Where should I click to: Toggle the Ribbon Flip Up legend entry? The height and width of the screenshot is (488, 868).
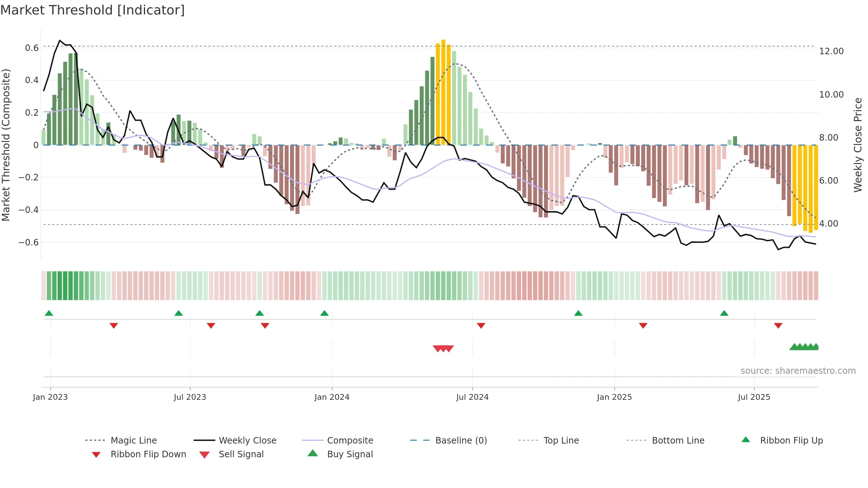(x=782, y=440)
